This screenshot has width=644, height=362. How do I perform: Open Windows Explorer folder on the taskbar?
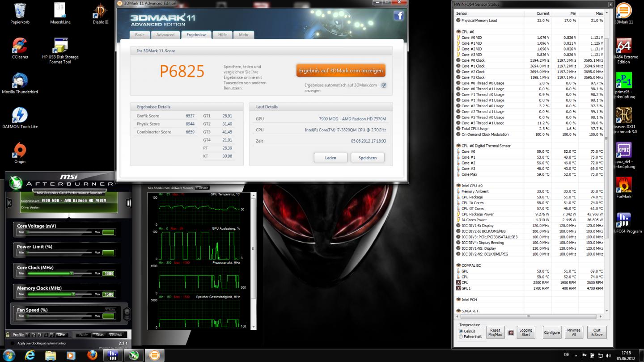(51, 355)
